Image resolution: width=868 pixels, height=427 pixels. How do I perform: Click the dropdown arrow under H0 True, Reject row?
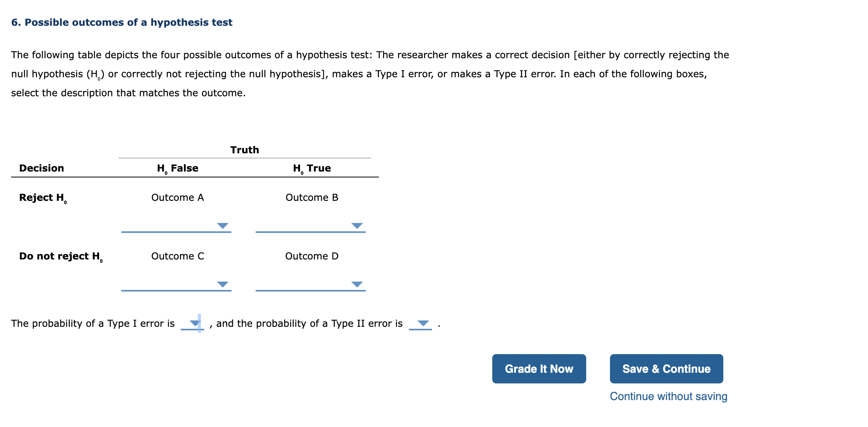point(357,226)
